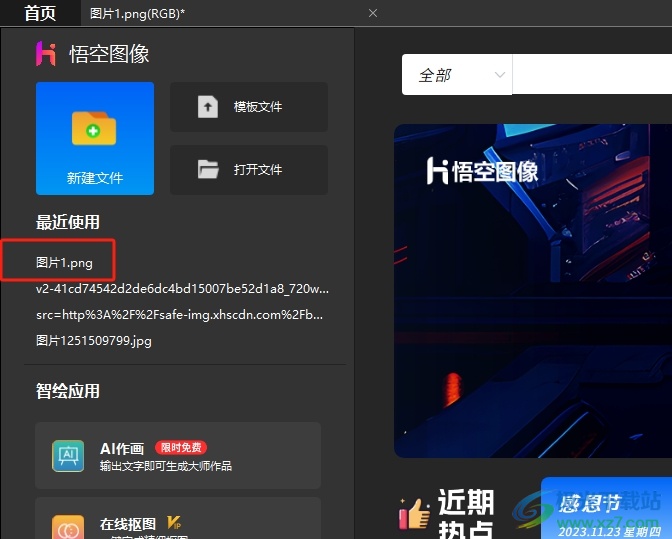Click the VIP badge beside 在线抠图
The height and width of the screenshot is (539, 672).
174,523
